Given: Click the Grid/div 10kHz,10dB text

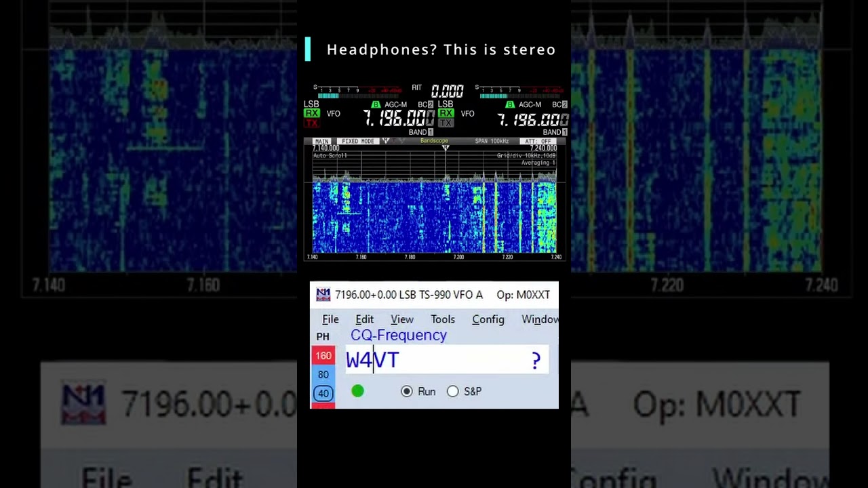Looking at the screenshot, I should (526, 156).
